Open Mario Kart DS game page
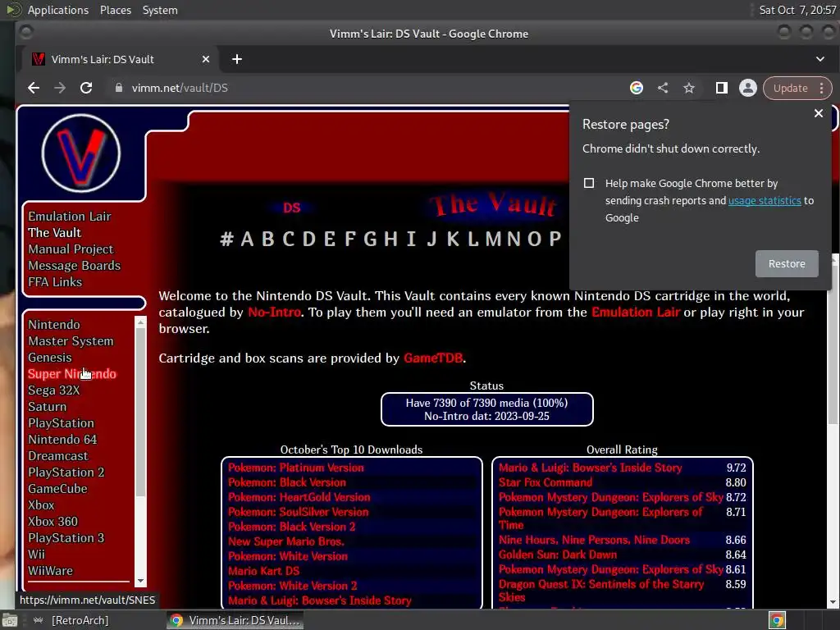840x630 pixels. click(263, 571)
